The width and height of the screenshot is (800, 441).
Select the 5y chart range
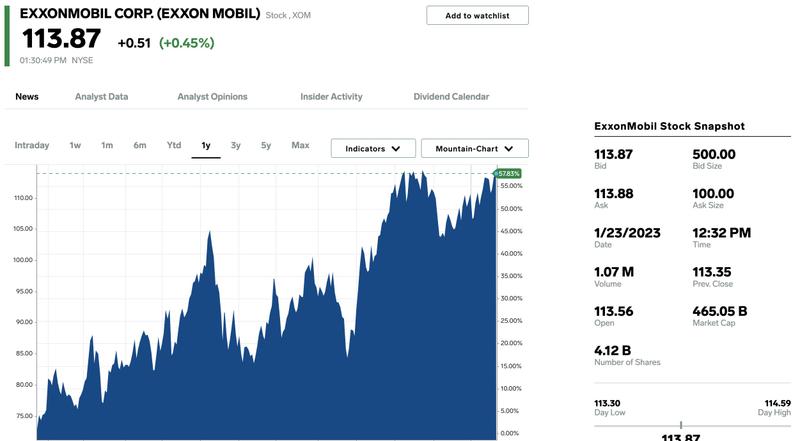click(266, 145)
